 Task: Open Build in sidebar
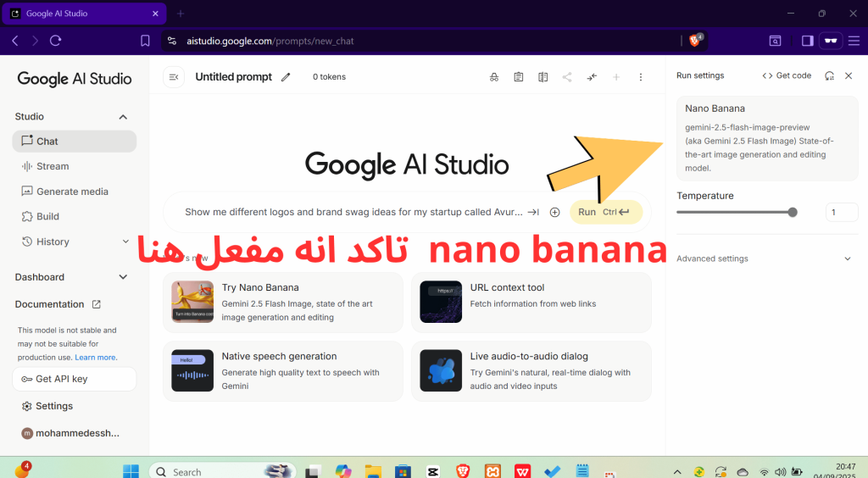click(x=75, y=216)
